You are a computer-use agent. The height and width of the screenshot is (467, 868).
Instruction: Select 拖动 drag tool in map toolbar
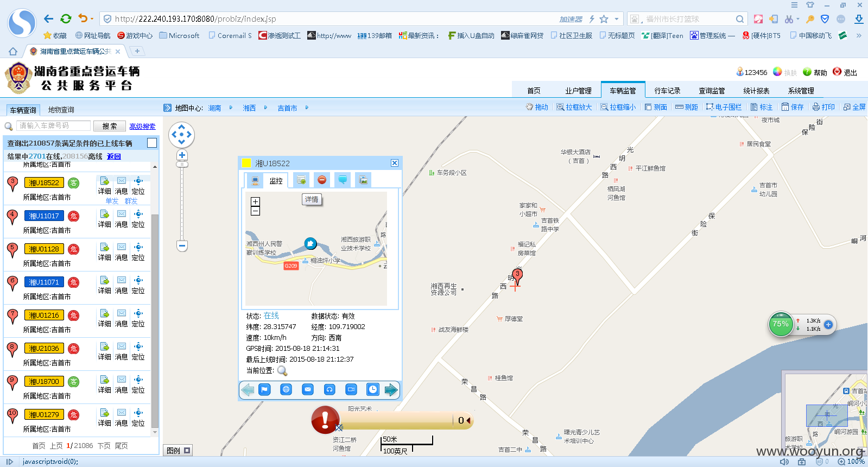click(x=537, y=107)
